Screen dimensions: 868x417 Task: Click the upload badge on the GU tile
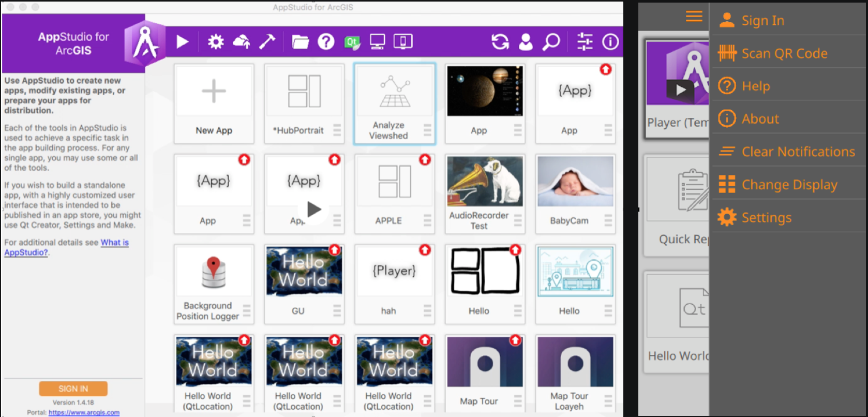point(335,250)
